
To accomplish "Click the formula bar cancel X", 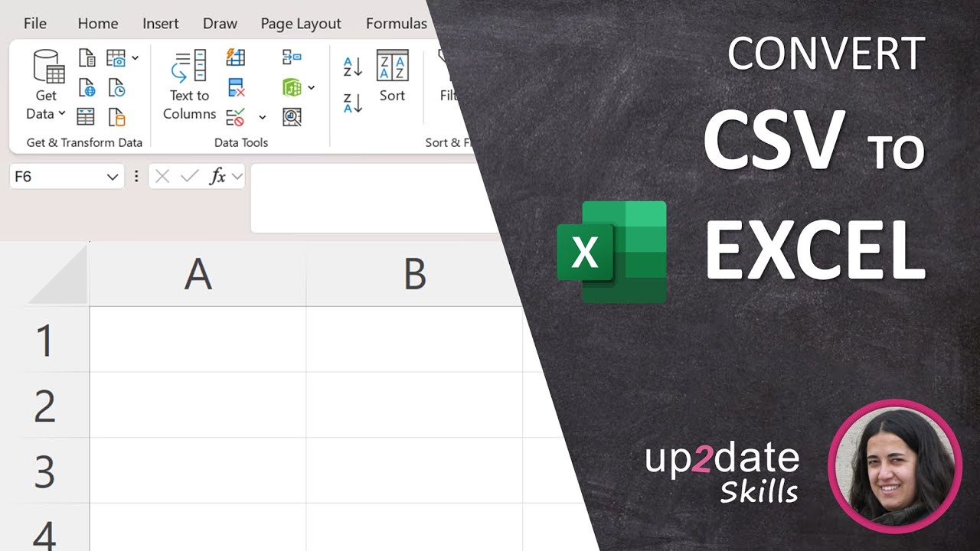I will (162, 177).
